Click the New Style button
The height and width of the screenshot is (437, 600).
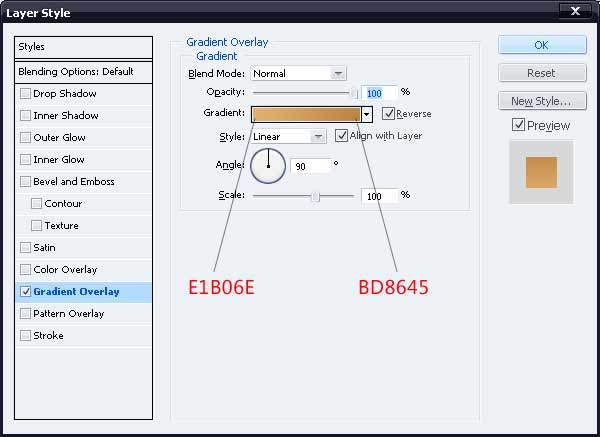click(542, 101)
